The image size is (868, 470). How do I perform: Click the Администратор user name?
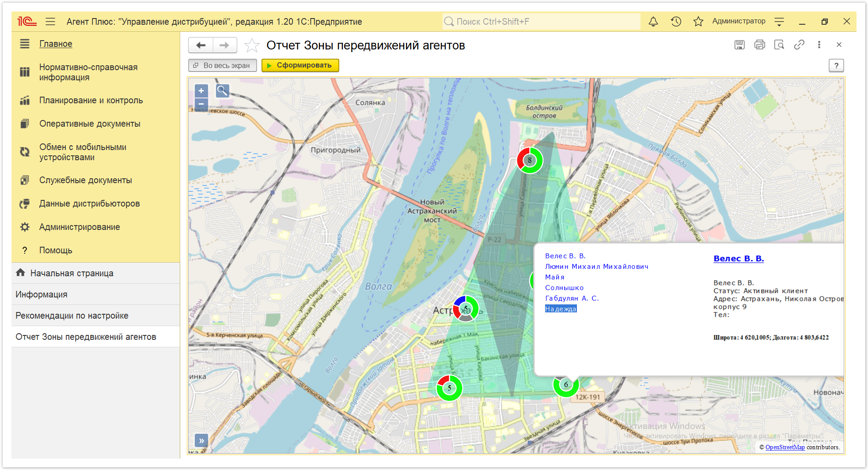[739, 21]
